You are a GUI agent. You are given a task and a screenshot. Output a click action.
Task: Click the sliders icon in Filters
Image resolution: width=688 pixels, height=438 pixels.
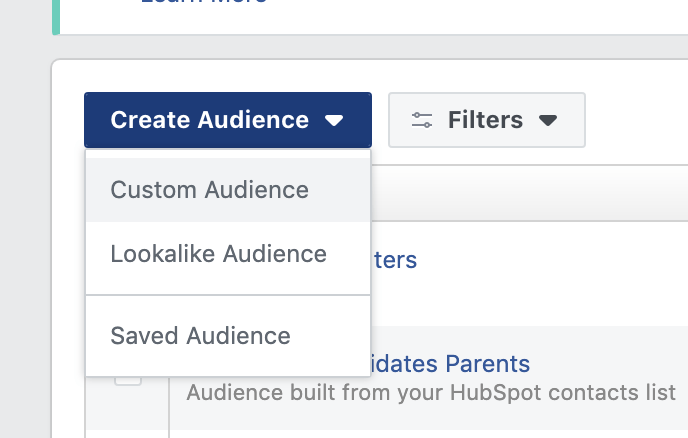422,120
